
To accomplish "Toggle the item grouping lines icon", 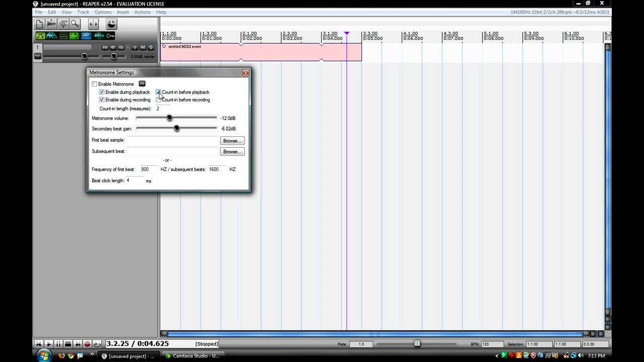I will [63, 36].
